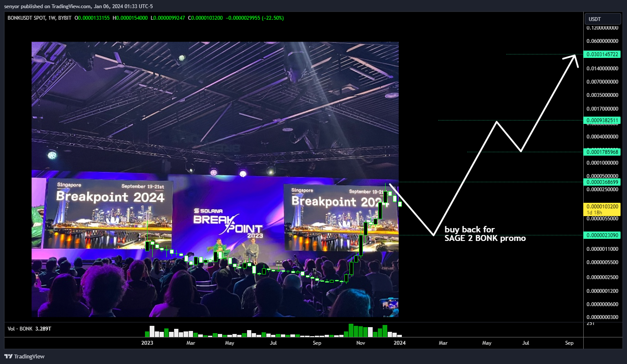Click the 0.0000250000 price scale label
627x364 pixels.
click(x=602, y=190)
